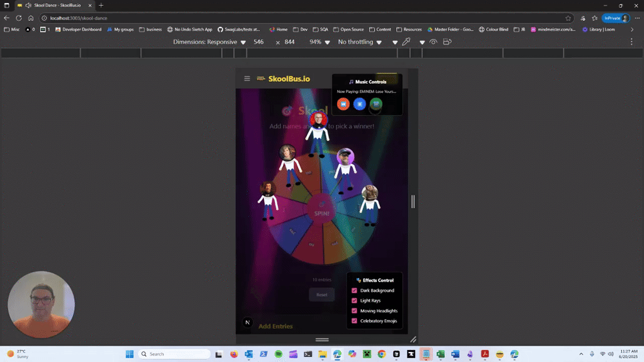Open a new browser tab
Image resolution: width=644 pixels, height=362 pixels.
click(x=101, y=5)
